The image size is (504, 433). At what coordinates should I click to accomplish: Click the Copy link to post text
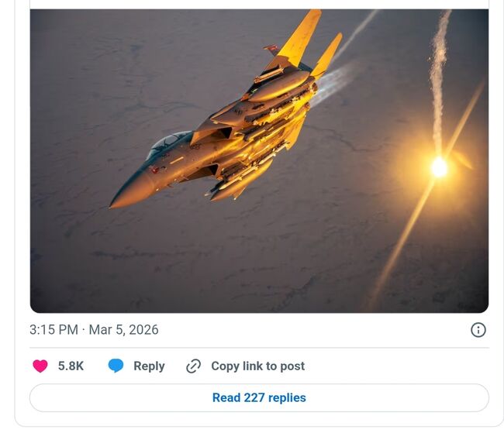coord(257,366)
